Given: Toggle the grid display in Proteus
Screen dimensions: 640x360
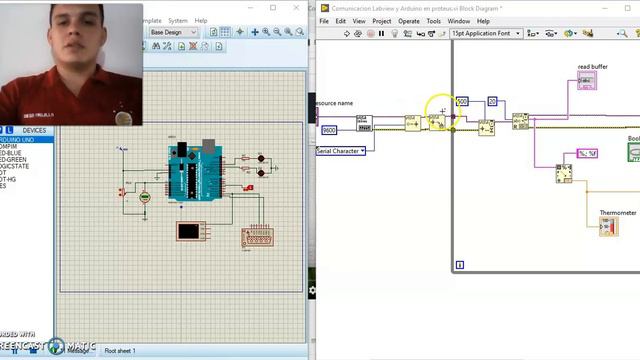Looking at the screenshot, I should click(x=225, y=32).
